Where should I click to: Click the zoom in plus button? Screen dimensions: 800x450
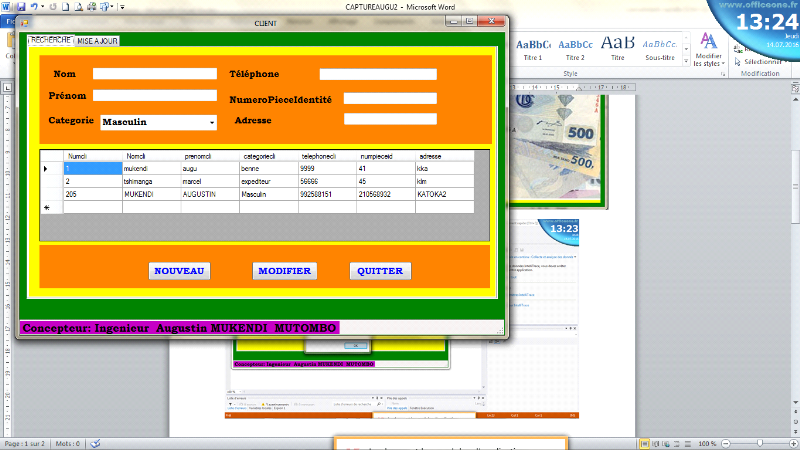(x=793, y=444)
